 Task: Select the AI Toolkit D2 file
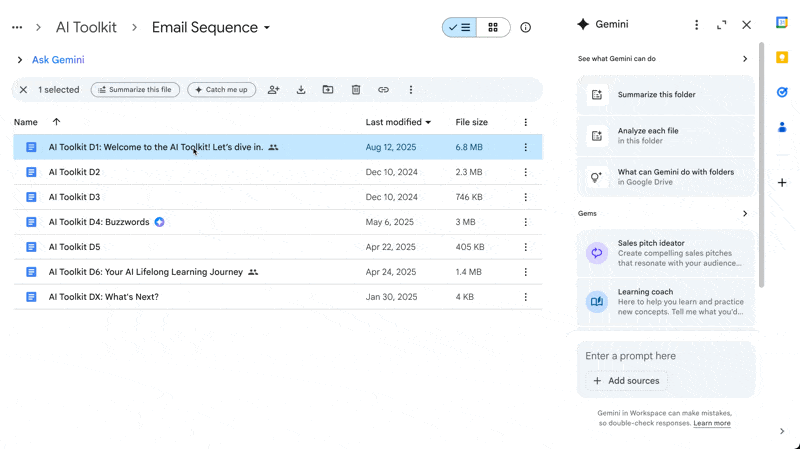[x=278, y=172]
